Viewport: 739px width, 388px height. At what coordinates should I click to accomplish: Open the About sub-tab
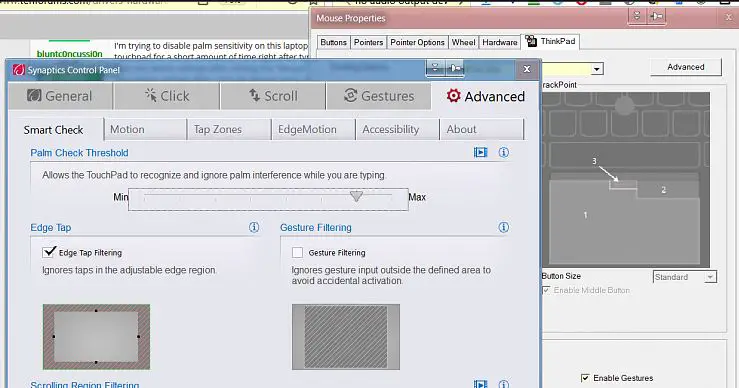[x=481, y=129]
